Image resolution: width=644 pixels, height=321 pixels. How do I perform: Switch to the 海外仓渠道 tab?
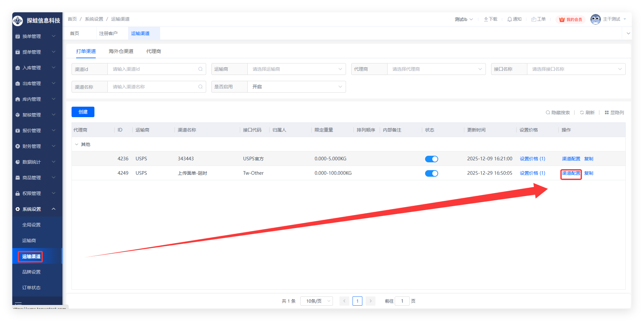click(121, 51)
